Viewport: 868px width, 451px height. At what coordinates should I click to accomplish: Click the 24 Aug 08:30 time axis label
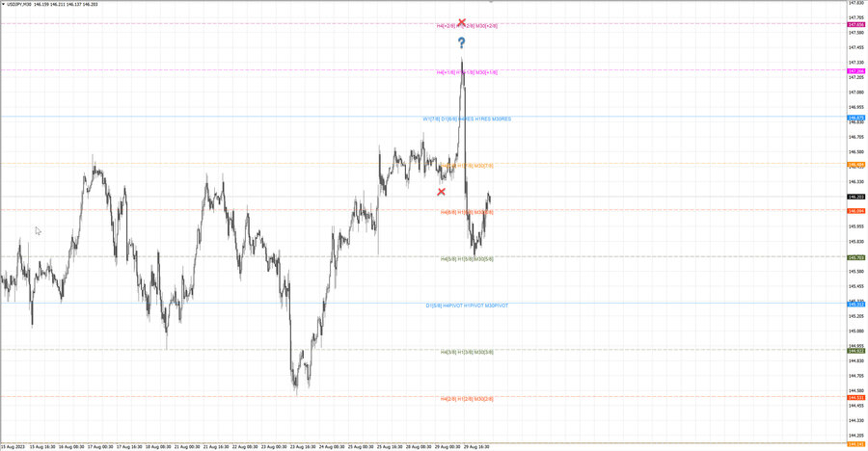tap(332, 447)
